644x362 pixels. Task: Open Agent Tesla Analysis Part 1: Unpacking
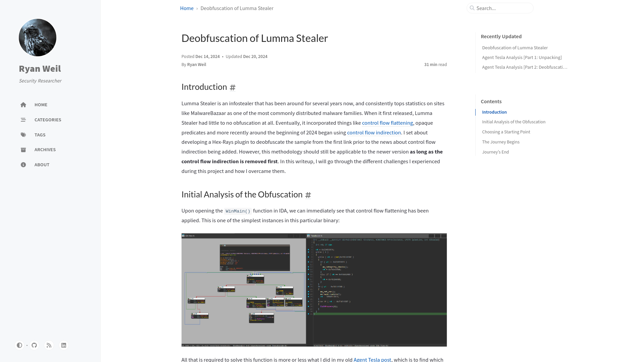pos(522,57)
